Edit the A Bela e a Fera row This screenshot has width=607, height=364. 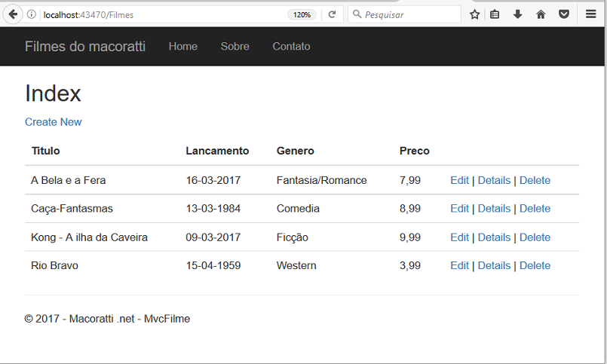pos(459,180)
